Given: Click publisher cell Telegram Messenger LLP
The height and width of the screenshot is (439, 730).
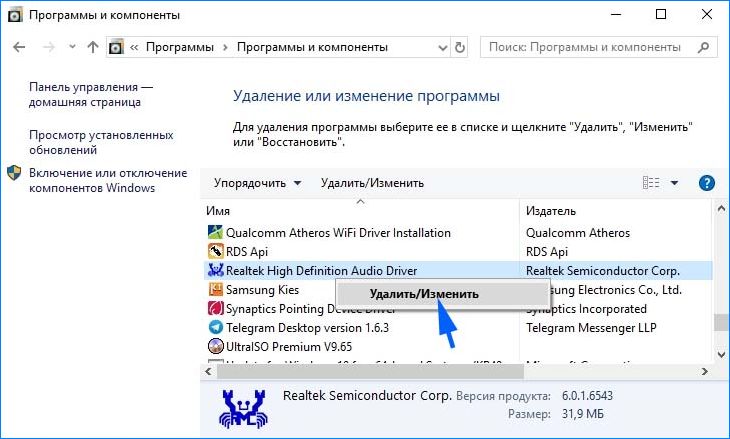Looking at the screenshot, I should (x=591, y=328).
